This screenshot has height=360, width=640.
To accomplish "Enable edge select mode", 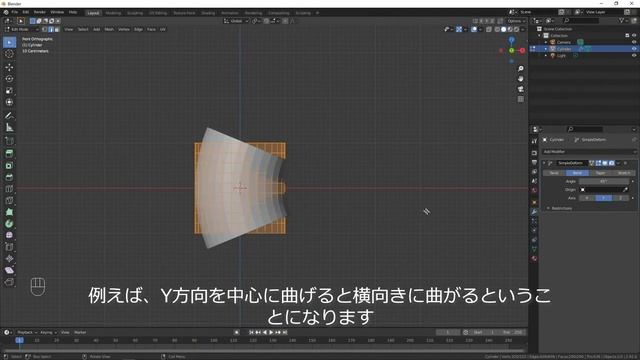I will (51, 29).
